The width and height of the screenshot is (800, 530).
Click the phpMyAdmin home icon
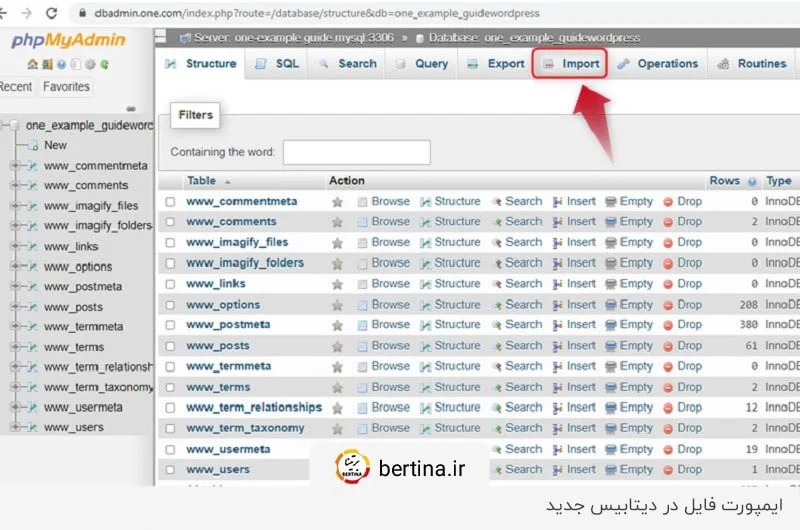click(x=32, y=64)
